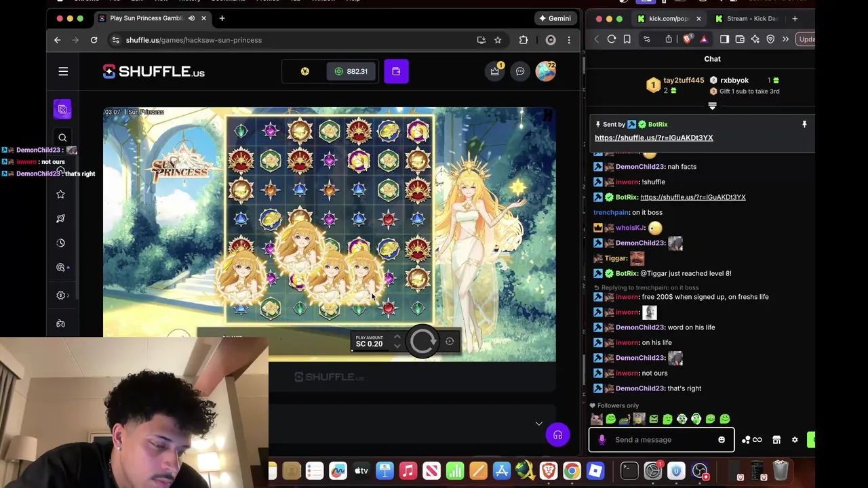The width and height of the screenshot is (868, 488).
Task: Open the chat settings gear
Action: click(x=795, y=440)
